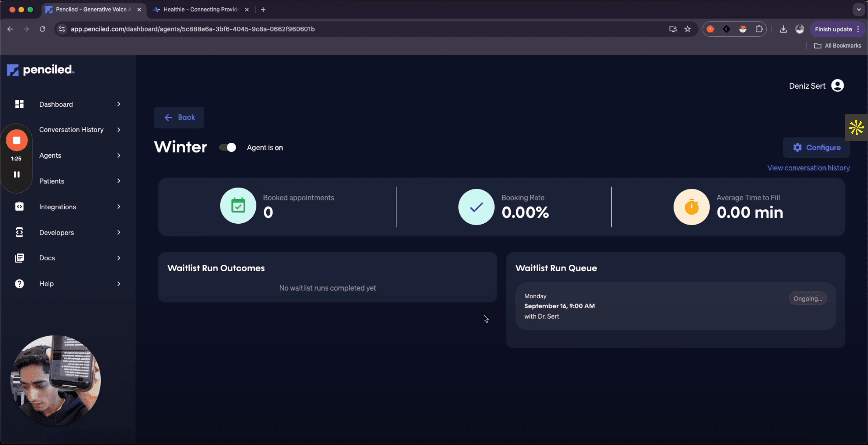This screenshot has width=868, height=445.
Task: Turn off the Winter agent toggle
Action: click(x=227, y=147)
